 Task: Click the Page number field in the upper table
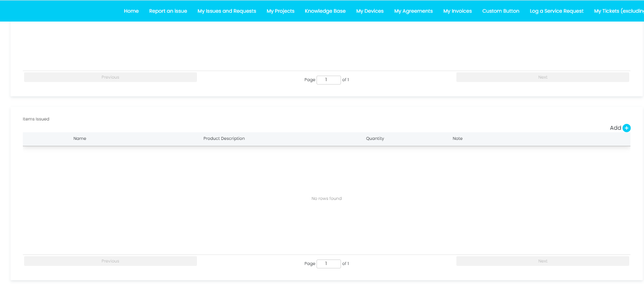[328, 80]
